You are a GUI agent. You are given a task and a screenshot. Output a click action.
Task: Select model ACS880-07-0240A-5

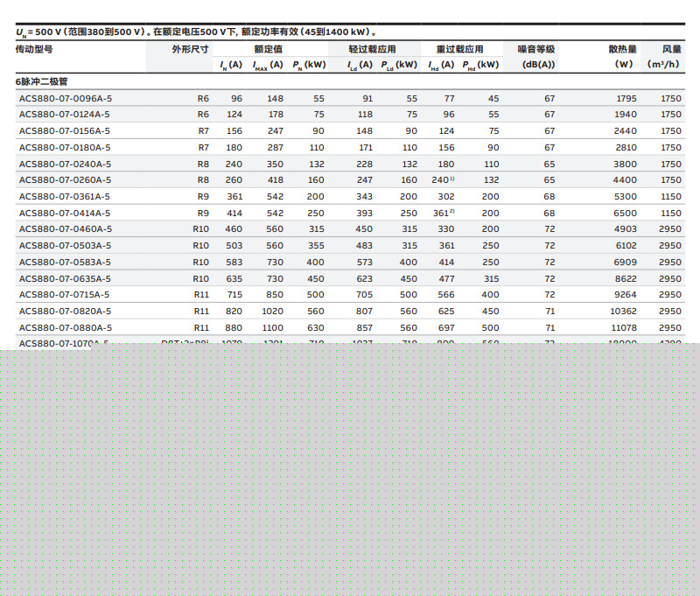tap(65, 164)
